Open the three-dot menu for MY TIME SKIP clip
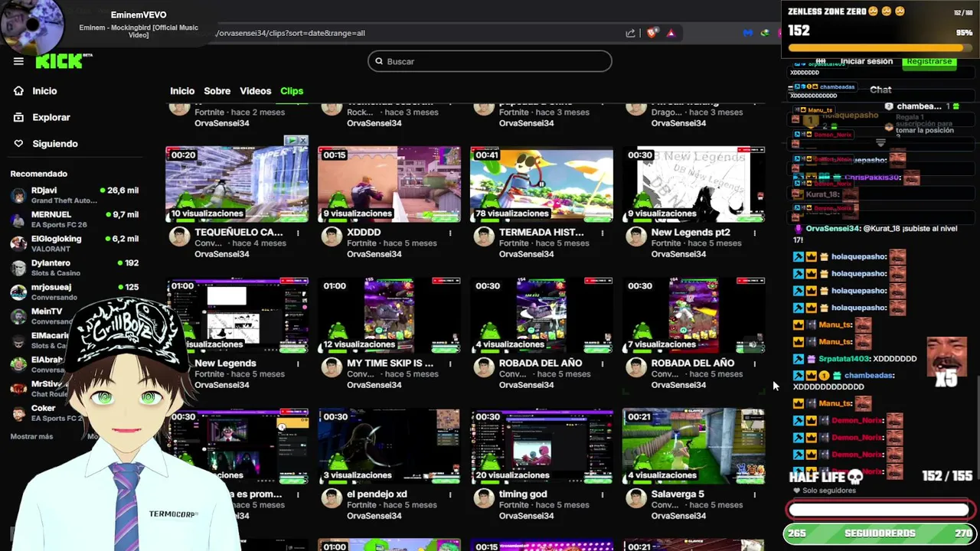 (x=450, y=364)
